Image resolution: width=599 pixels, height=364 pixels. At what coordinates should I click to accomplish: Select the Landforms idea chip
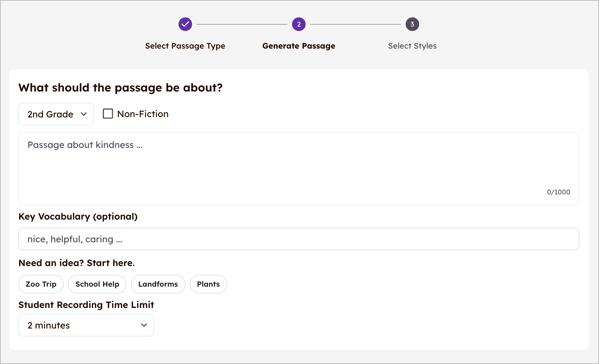coord(158,284)
